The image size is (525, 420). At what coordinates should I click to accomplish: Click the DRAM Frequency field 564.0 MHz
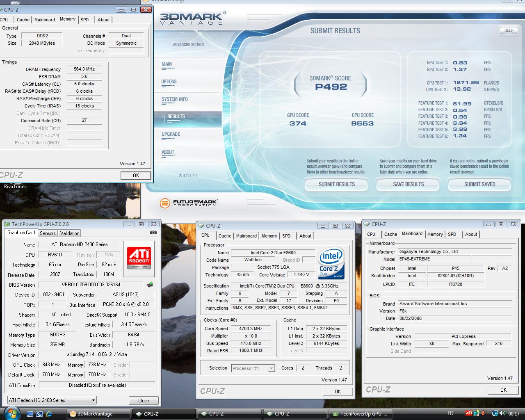tap(84, 69)
